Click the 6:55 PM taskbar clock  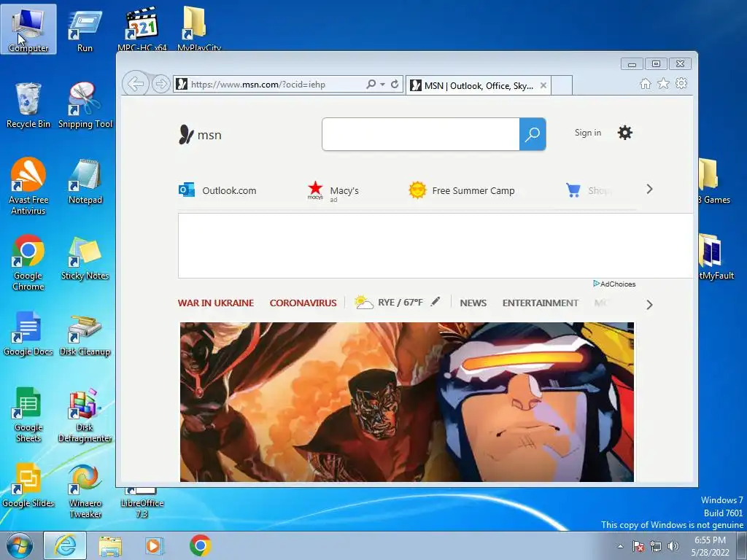(x=710, y=546)
